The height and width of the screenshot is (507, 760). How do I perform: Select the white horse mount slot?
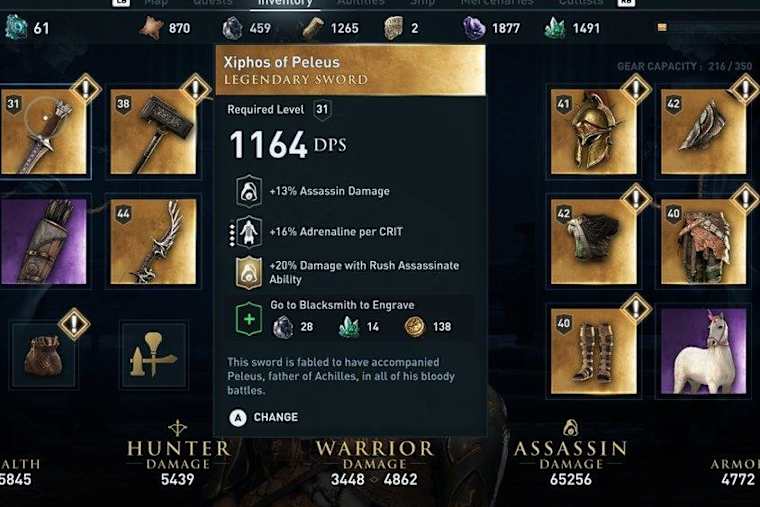tap(703, 351)
